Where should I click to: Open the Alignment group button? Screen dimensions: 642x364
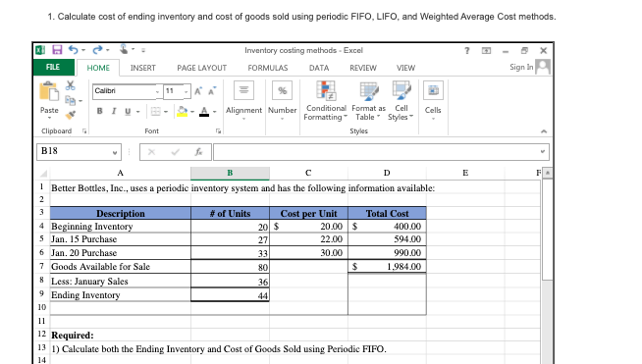coord(243,101)
